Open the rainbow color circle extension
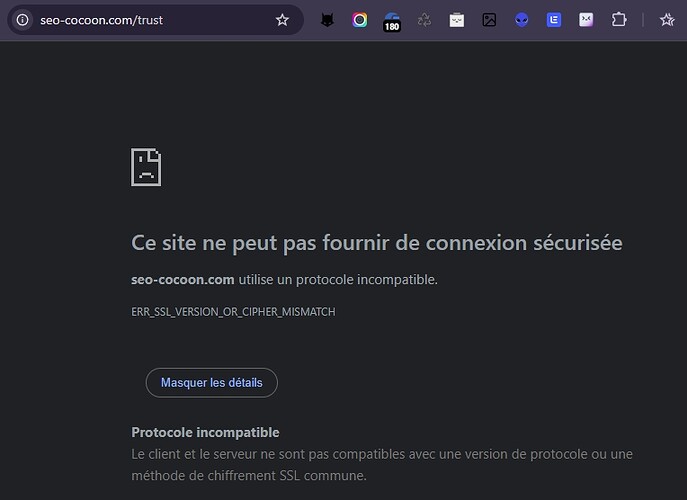 point(360,20)
